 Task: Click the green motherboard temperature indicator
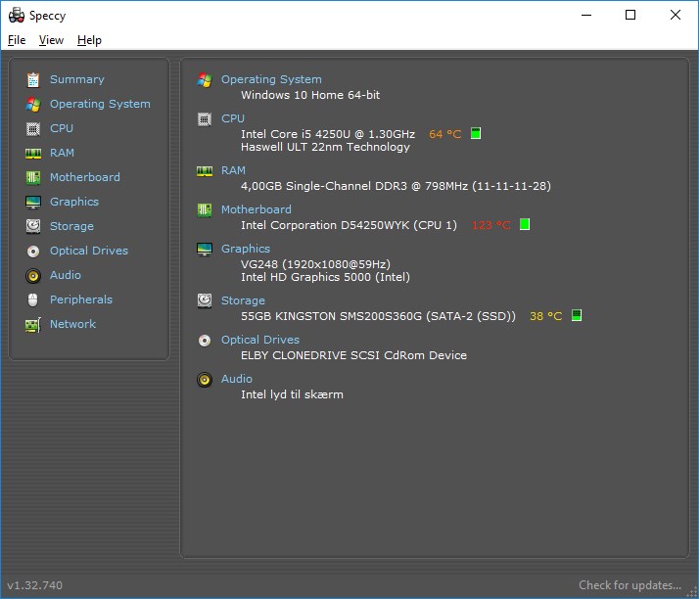pyautogui.click(x=525, y=224)
